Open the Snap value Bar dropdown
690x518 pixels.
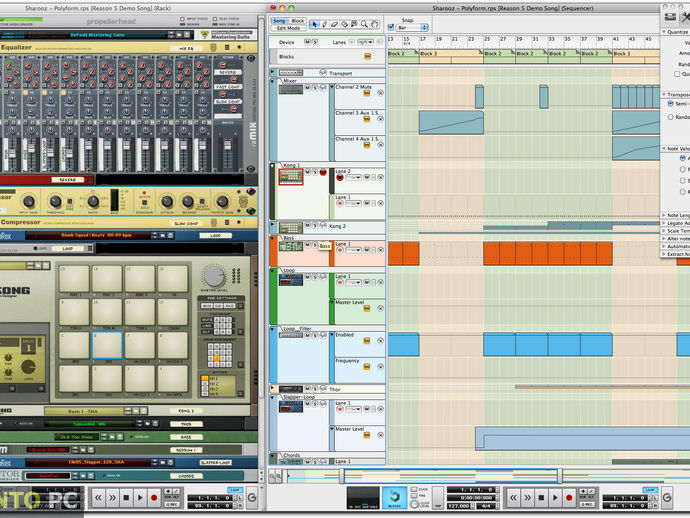point(412,27)
